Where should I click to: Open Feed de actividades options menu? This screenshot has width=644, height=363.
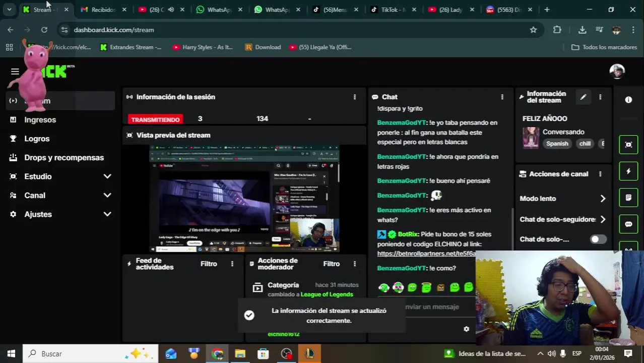(x=232, y=264)
